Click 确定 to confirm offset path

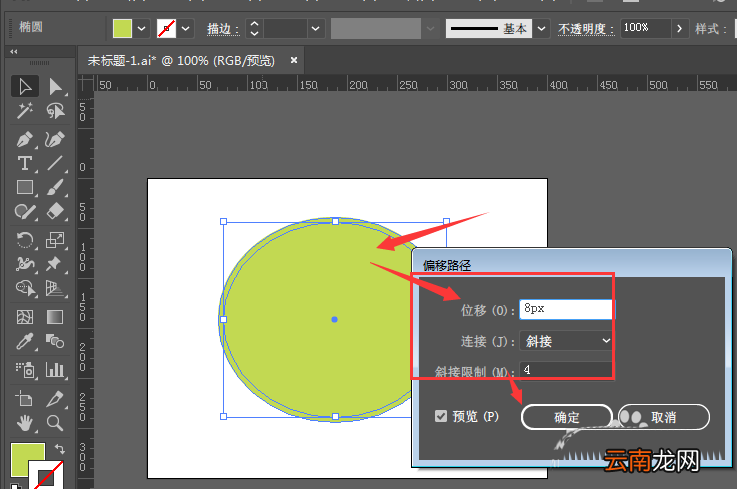click(x=567, y=417)
